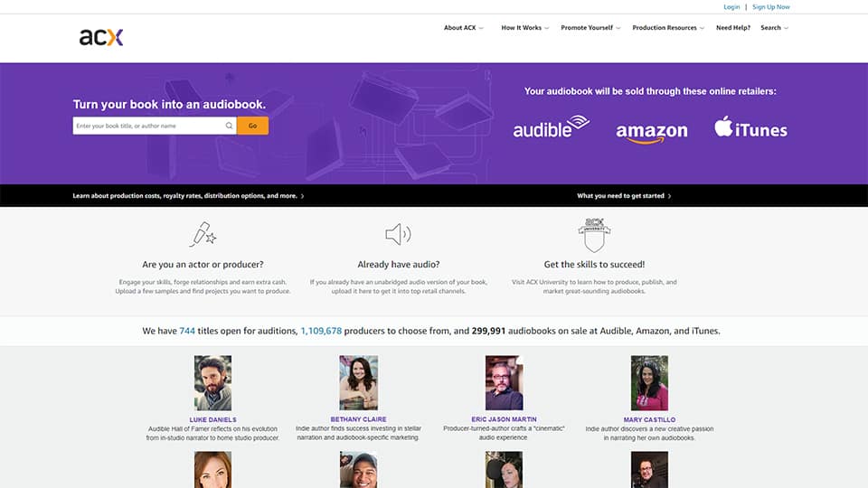Click Bethany Claire's profile photo
Viewport: 868px width, 488px height.
(x=359, y=383)
